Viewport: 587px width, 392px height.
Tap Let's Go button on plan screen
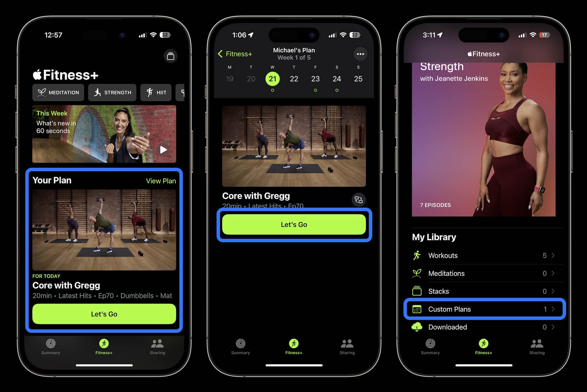point(293,224)
